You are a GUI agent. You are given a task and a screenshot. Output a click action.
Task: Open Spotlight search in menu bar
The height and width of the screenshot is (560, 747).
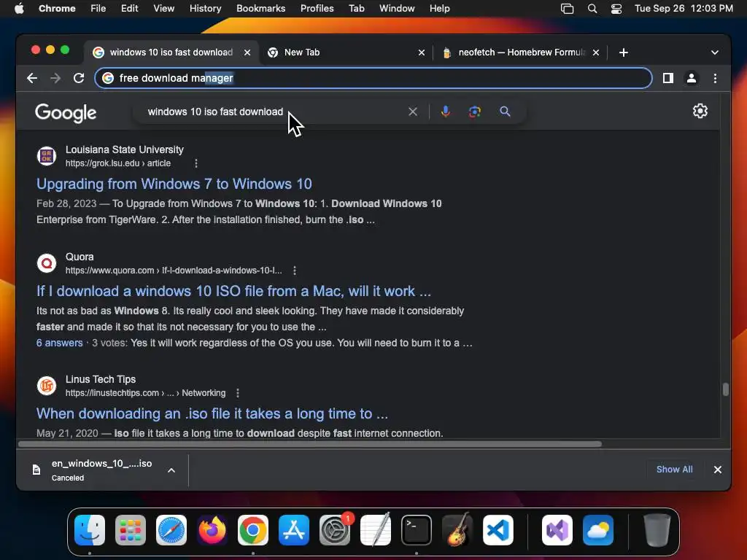click(592, 9)
